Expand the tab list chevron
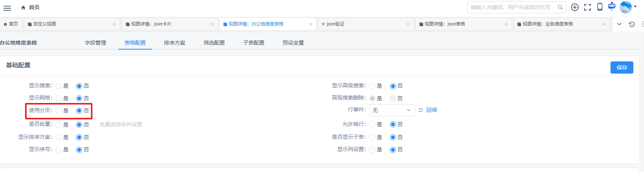 pos(619,24)
